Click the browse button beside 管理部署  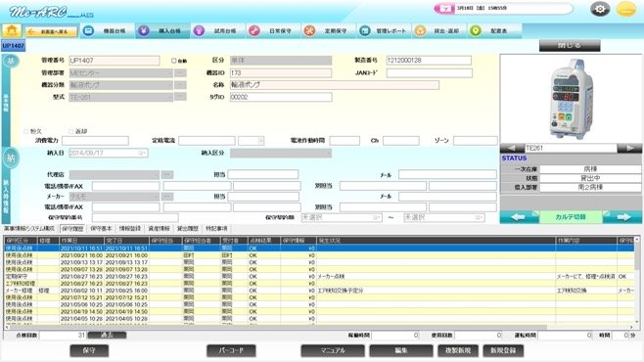[180, 73]
